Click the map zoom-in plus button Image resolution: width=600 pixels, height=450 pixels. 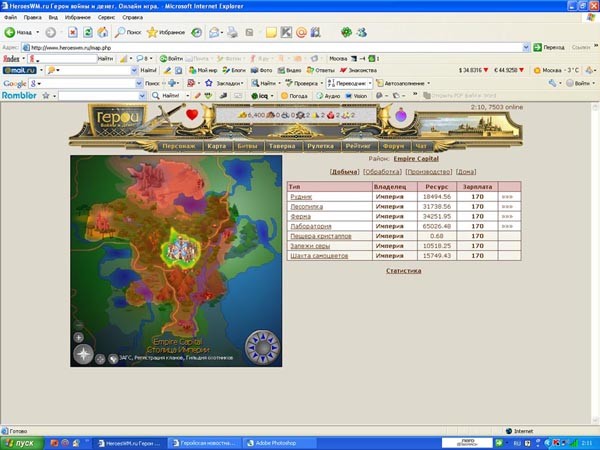(79, 338)
